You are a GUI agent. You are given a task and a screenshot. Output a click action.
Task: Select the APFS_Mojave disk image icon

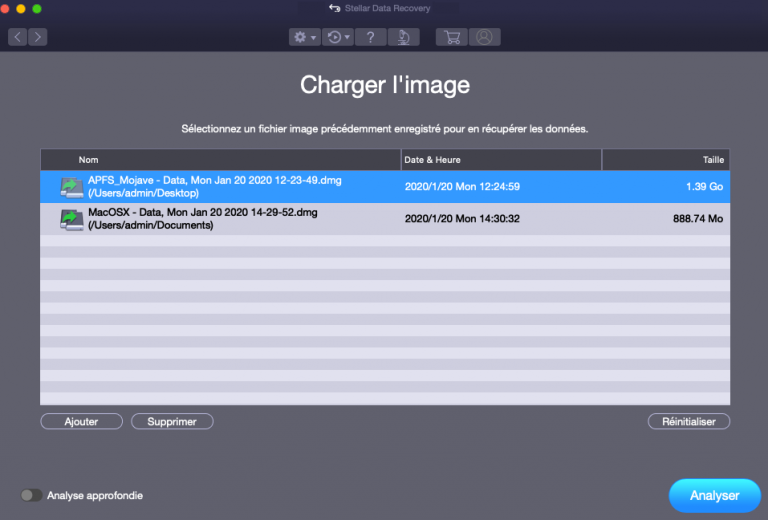coord(72,187)
